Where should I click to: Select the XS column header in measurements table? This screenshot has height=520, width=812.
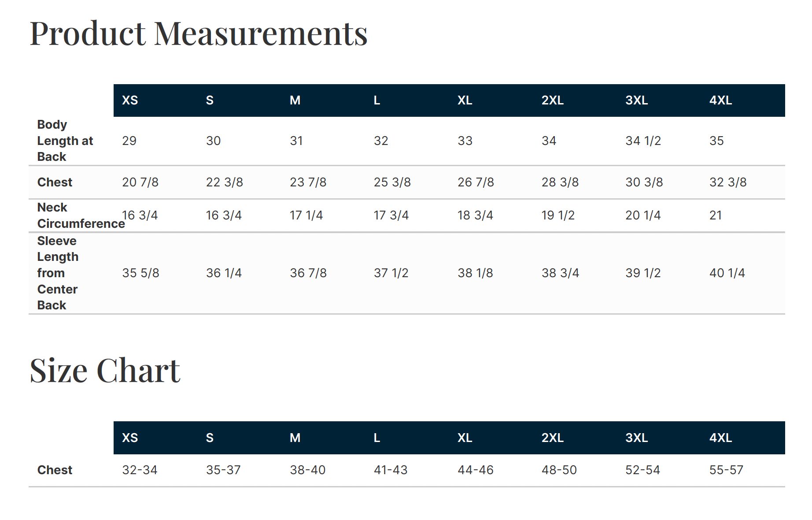(130, 100)
